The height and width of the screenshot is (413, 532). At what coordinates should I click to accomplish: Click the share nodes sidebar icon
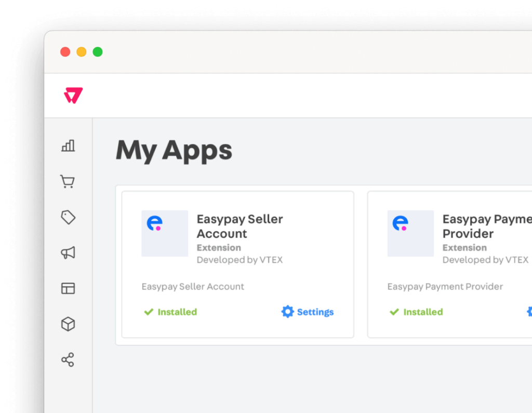point(68,359)
